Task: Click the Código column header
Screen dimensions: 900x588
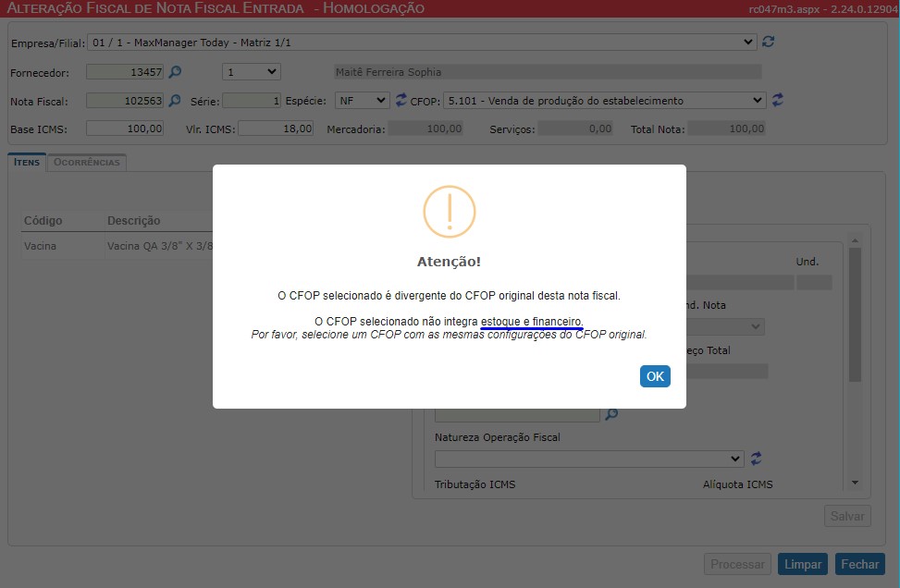Action: pos(43,221)
